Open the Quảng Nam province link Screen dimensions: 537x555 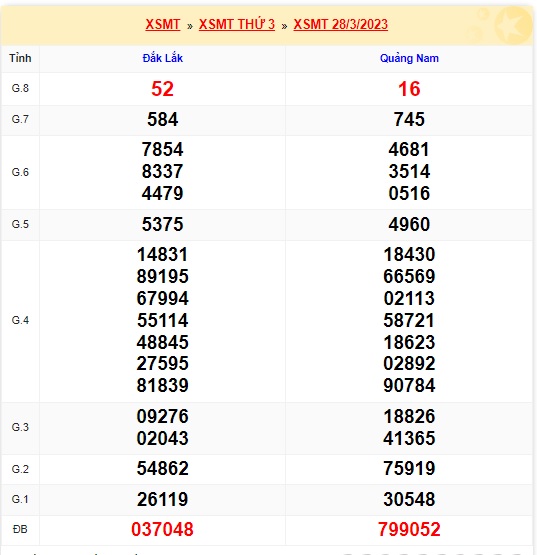pos(409,58)
